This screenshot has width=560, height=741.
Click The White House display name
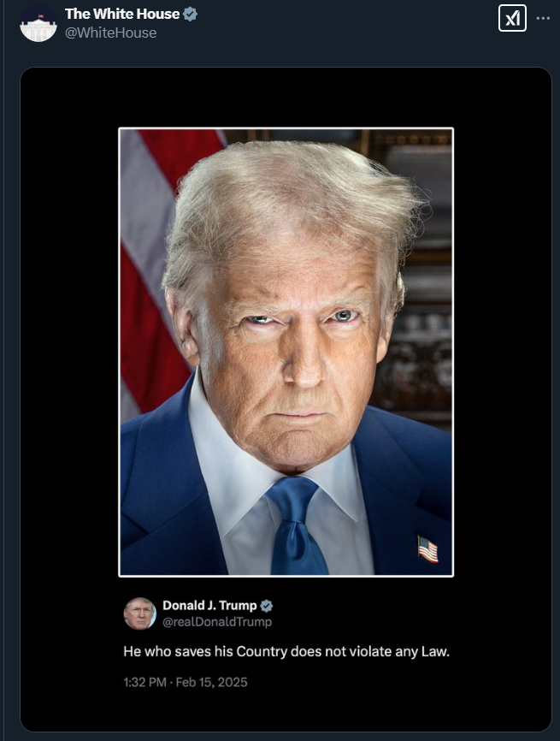122,15
